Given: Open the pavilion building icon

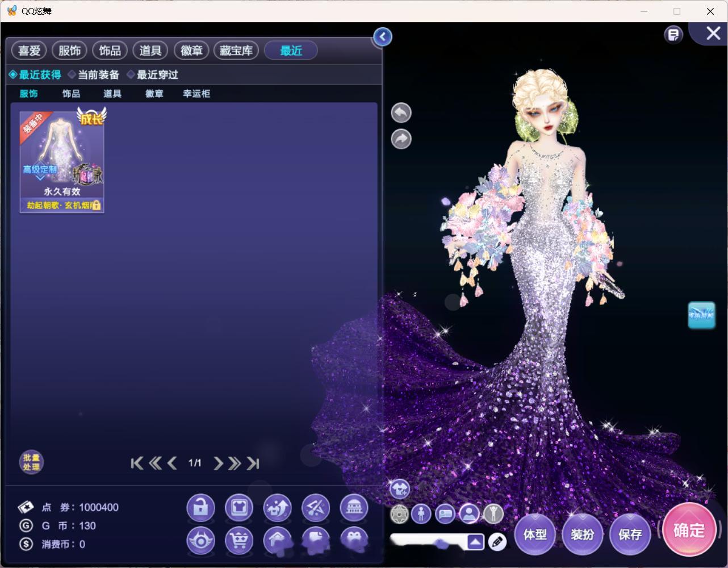Looking at the screenshot, I should point(354,508).
